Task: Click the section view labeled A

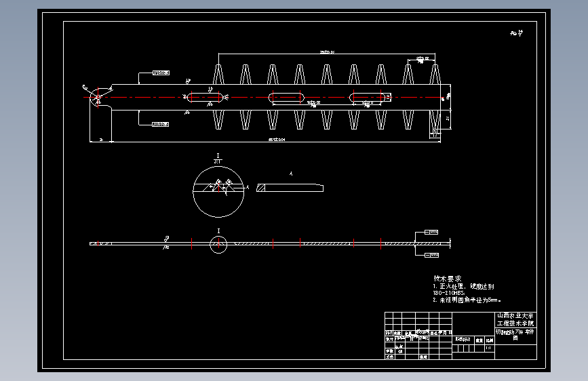Action: (x=290, y=188)
